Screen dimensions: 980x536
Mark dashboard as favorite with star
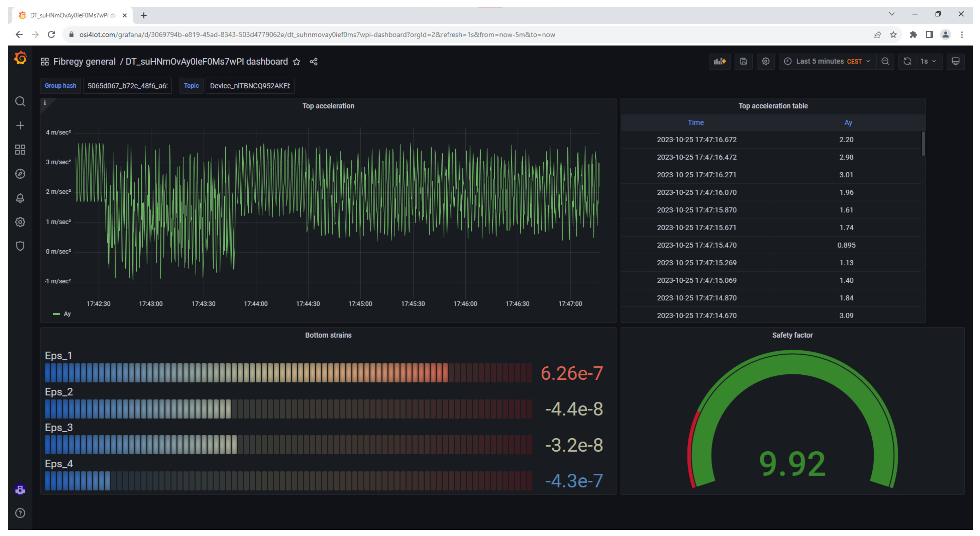[297, 62]
